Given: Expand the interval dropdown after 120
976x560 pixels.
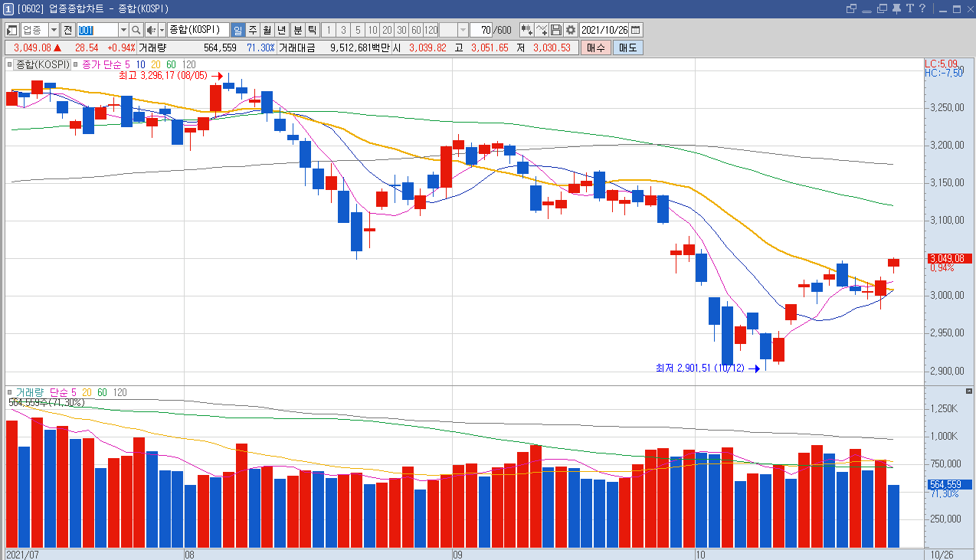Looking at the screenshot, I should (x=463, y=30).
